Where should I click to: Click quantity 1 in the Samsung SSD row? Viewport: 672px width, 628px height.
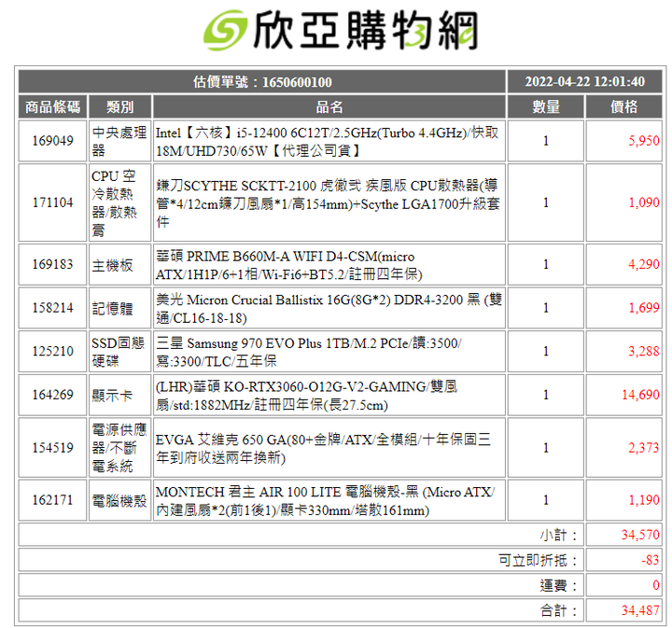tap(546, 351)
